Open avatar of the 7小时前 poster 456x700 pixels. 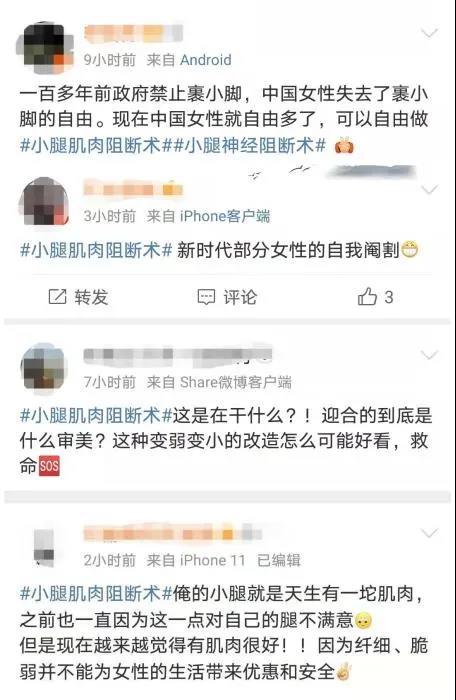click(x=44, y=368)
